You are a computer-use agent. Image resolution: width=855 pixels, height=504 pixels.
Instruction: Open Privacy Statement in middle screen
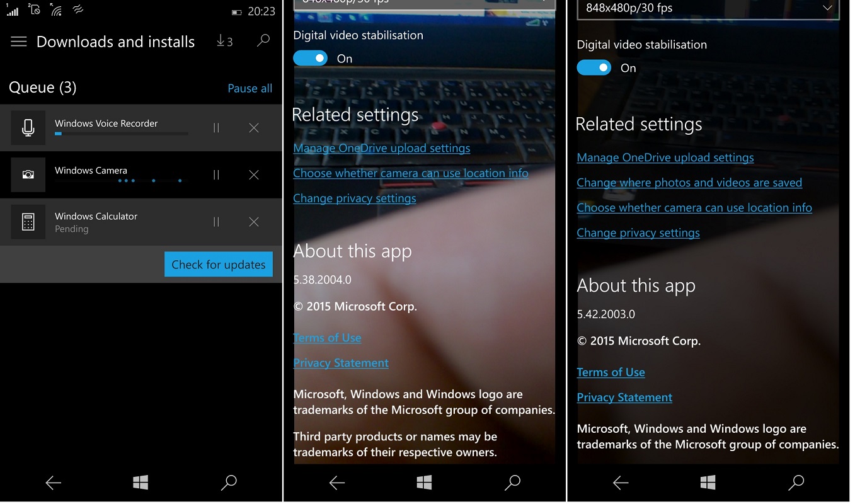[x=341, y=363]
